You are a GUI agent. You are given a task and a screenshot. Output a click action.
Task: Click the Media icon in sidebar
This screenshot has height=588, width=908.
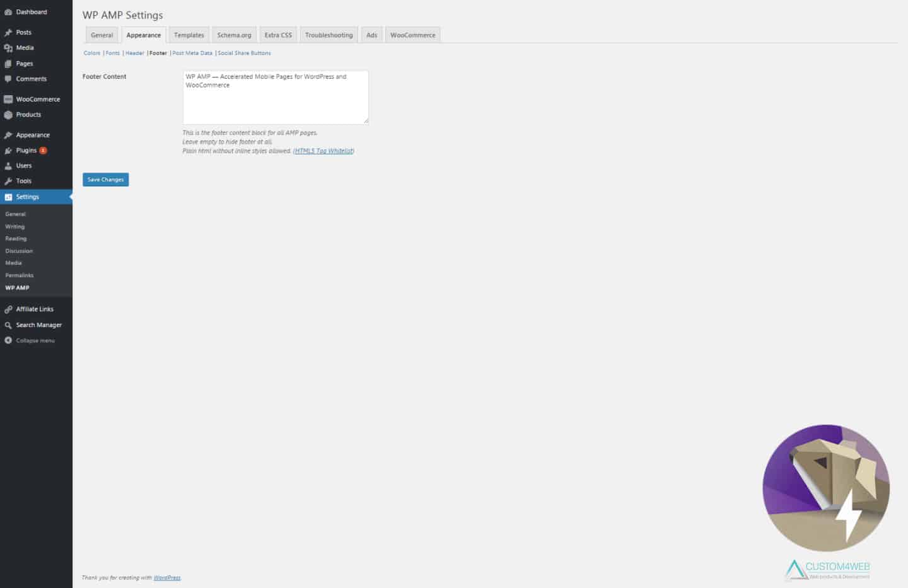click(x=8, y=48)
